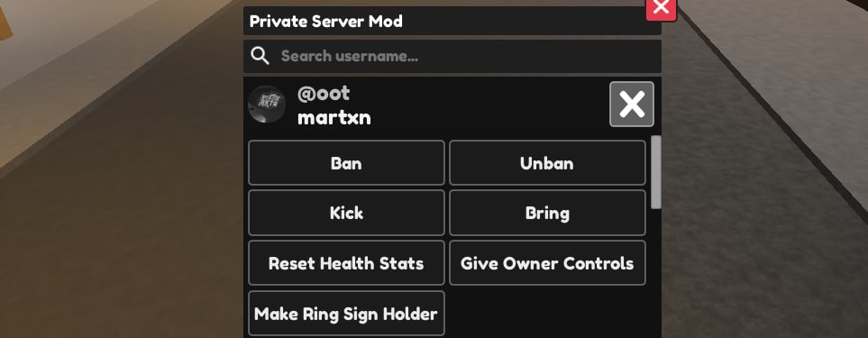Select Give Owner Controls

[547, 263]
